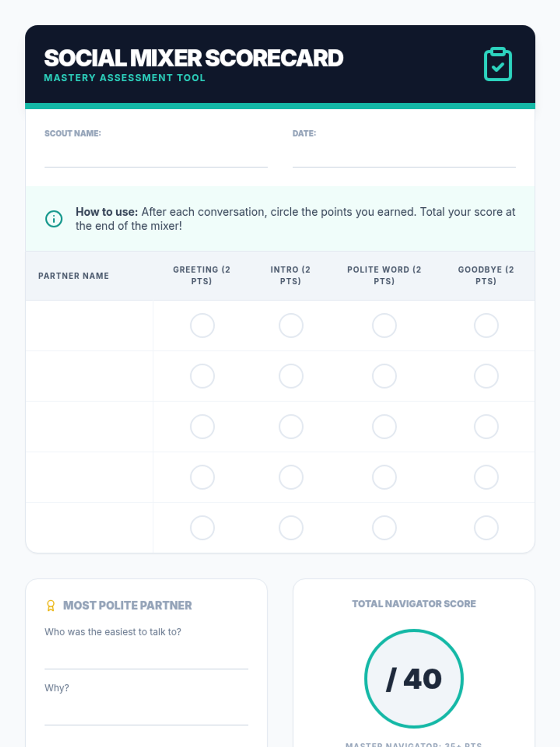Viewport: 560px width, 747px height.
Task: Click the award ribbon icon
Action: (51, 606)
